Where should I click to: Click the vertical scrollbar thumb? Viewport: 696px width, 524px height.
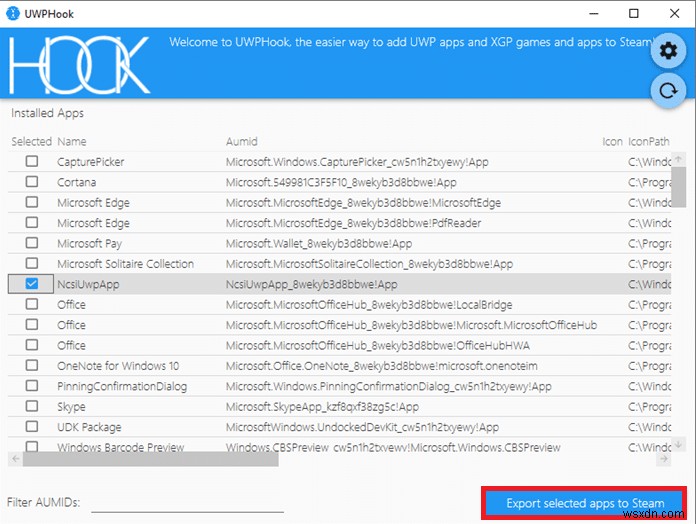pyautogui.click(x=678, y=187)
